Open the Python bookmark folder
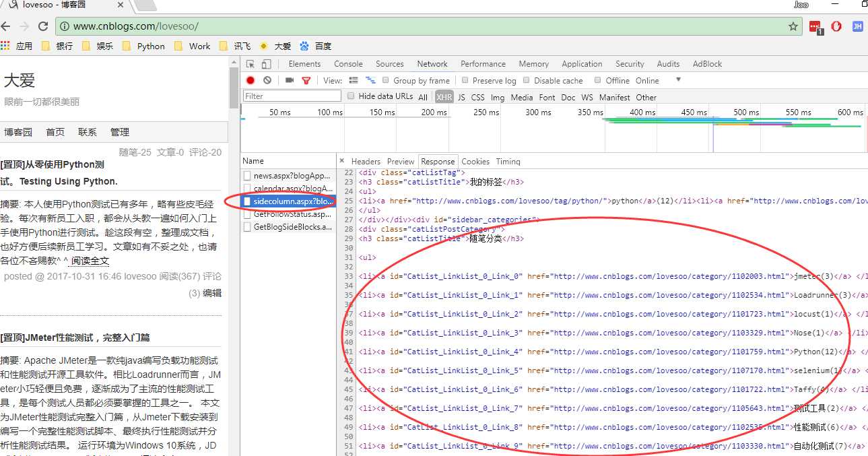Screen dimensions: 868x456 [144, 46]
